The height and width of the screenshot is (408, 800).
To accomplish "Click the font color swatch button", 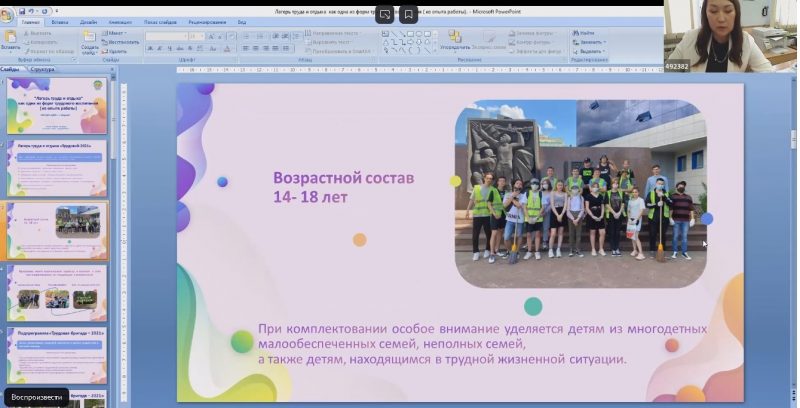I will (x=228, y=48).
